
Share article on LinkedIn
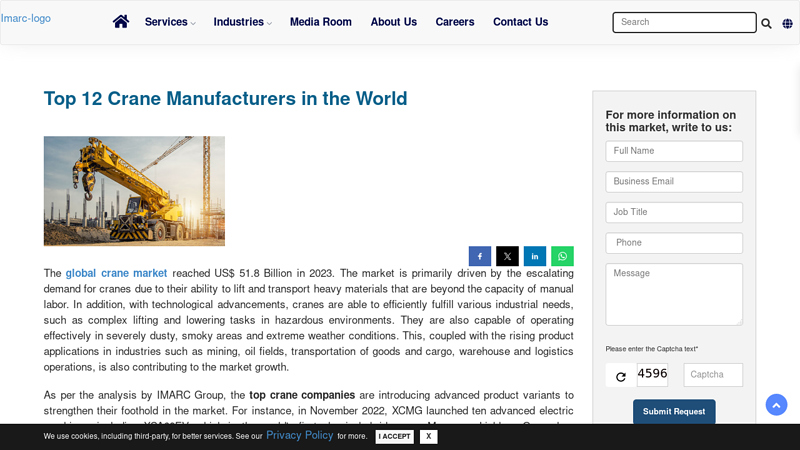coord(535,256)
